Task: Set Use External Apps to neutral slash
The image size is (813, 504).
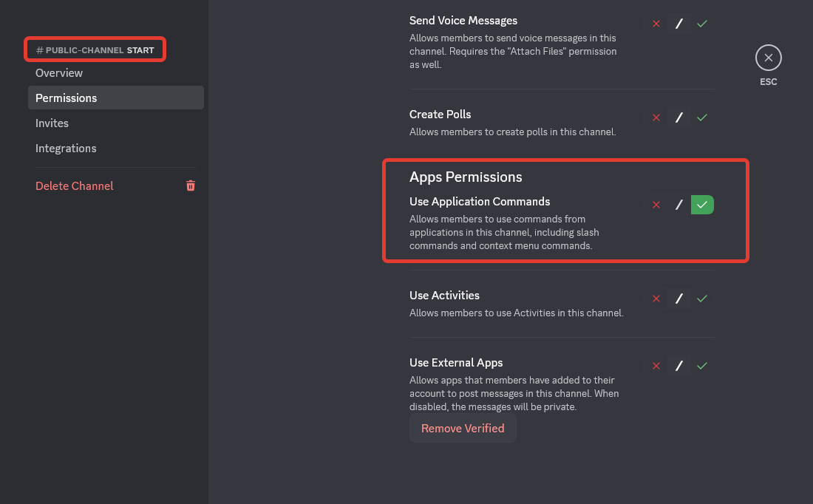Action: pyautogui.click(x=679, y=366)
